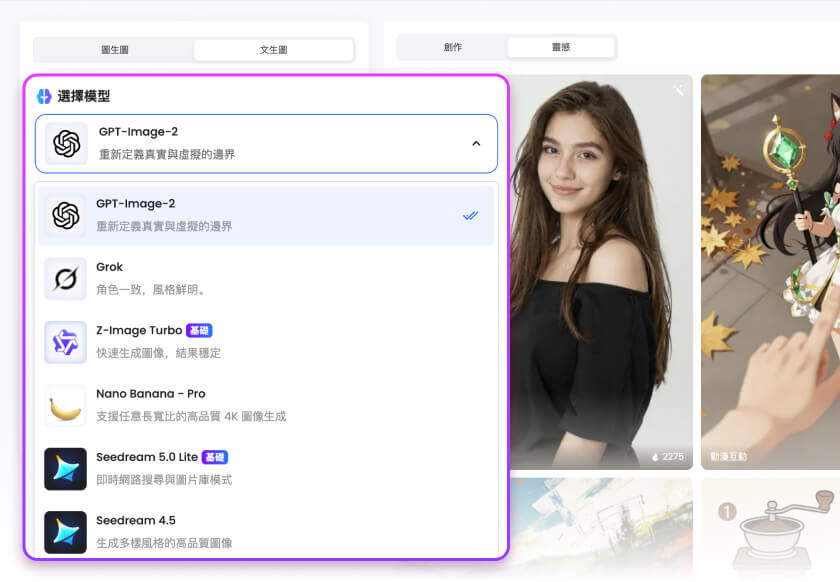Screen dimensions: 840x582
Task: Click the OpenAI logo in the GPT-Image-2 list row
Action: [66, 215]
